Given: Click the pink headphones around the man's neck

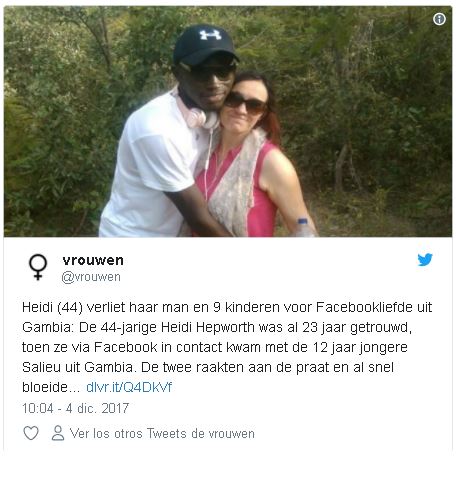Looking at the screenshot, I should 198,113.
